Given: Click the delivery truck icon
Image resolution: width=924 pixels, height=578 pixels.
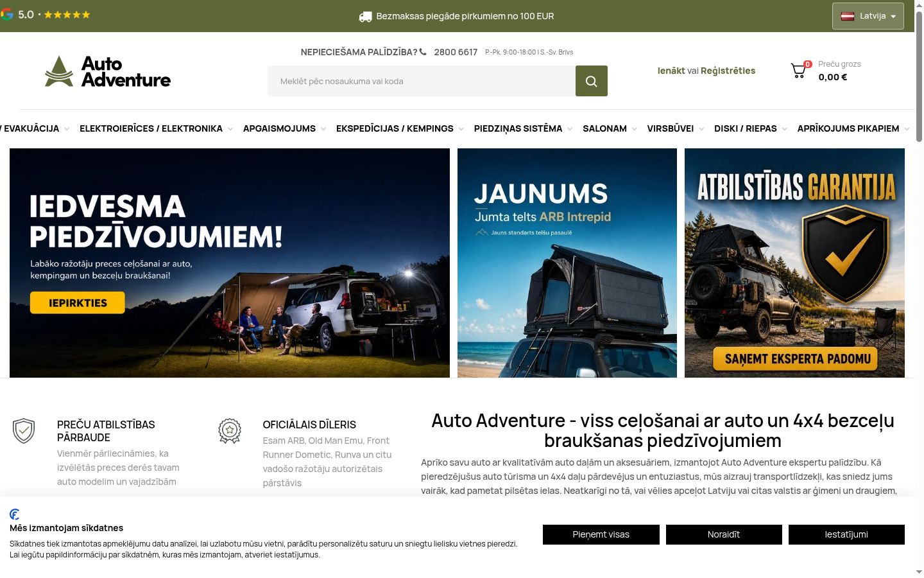Looking at the screenshot, I should tap(365, 17).
